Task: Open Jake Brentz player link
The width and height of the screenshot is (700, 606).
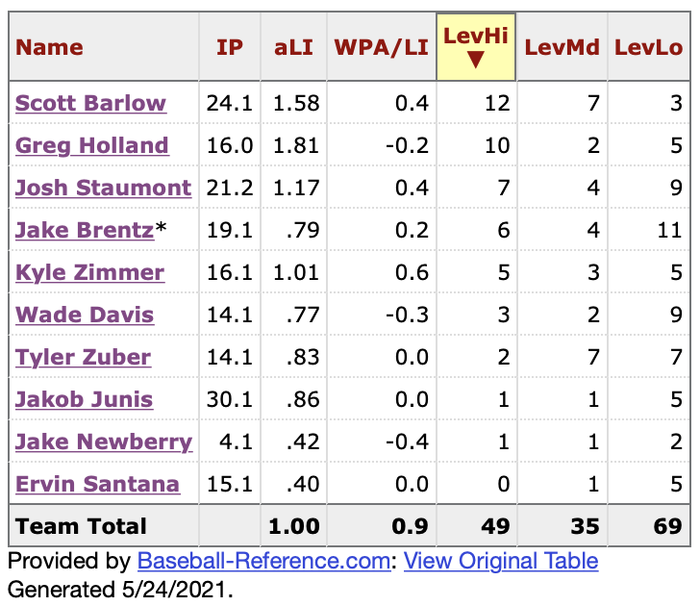Action: 85,231
